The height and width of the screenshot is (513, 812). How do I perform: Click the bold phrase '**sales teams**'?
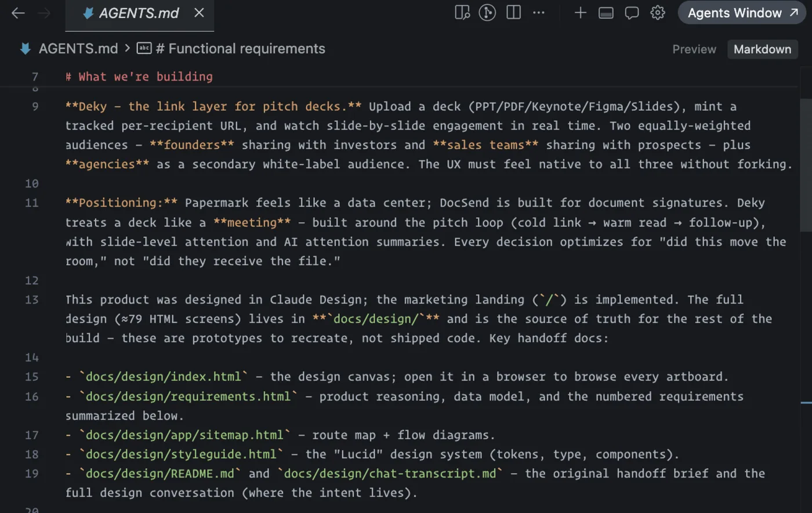click(x=486, y=145)
